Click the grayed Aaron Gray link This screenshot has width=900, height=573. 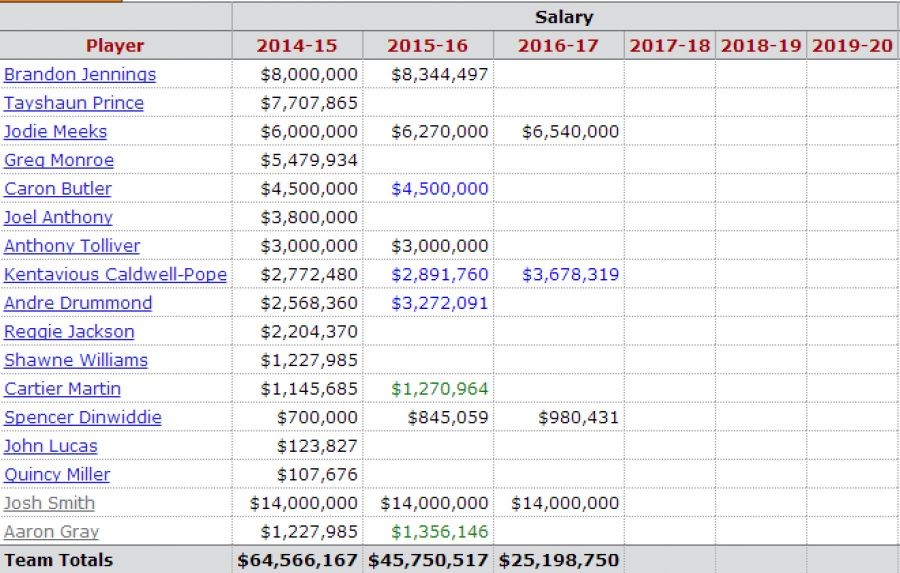pos(52,532)
